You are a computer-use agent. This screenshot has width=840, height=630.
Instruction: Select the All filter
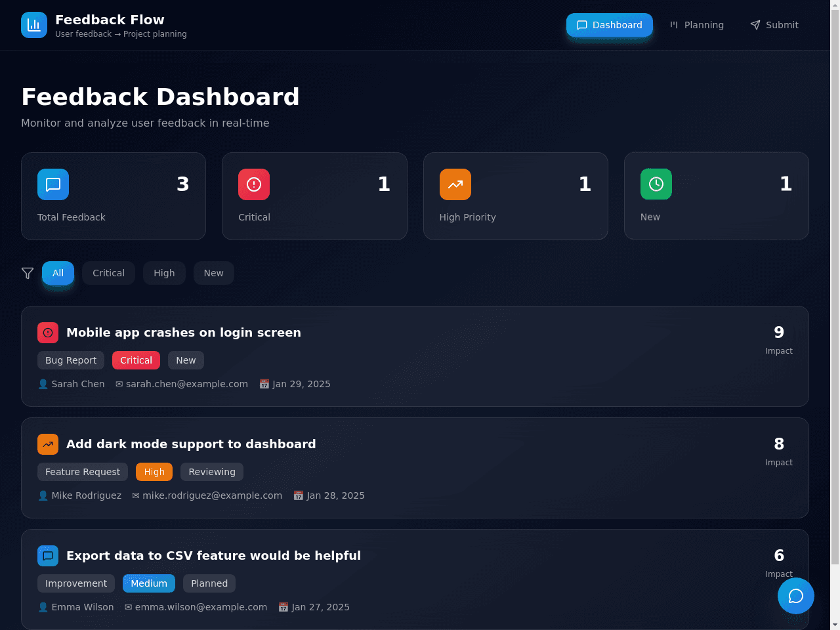pos(58,273)
